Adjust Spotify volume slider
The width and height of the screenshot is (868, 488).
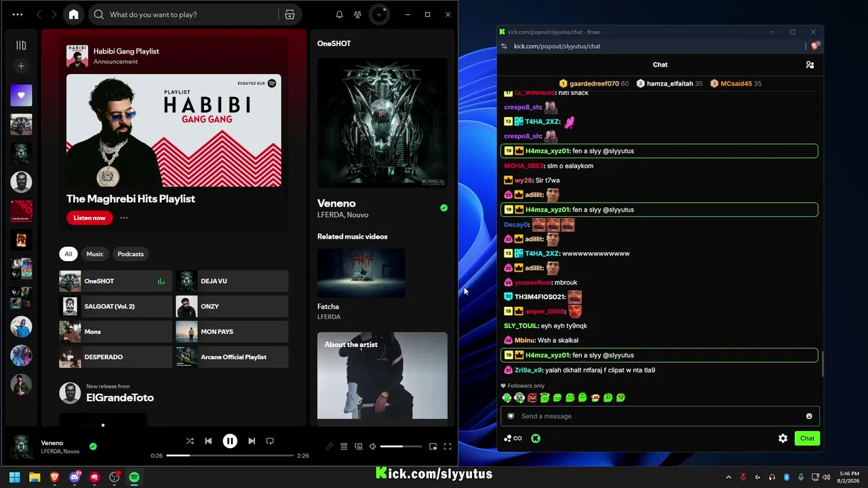[x=401, y=447]
